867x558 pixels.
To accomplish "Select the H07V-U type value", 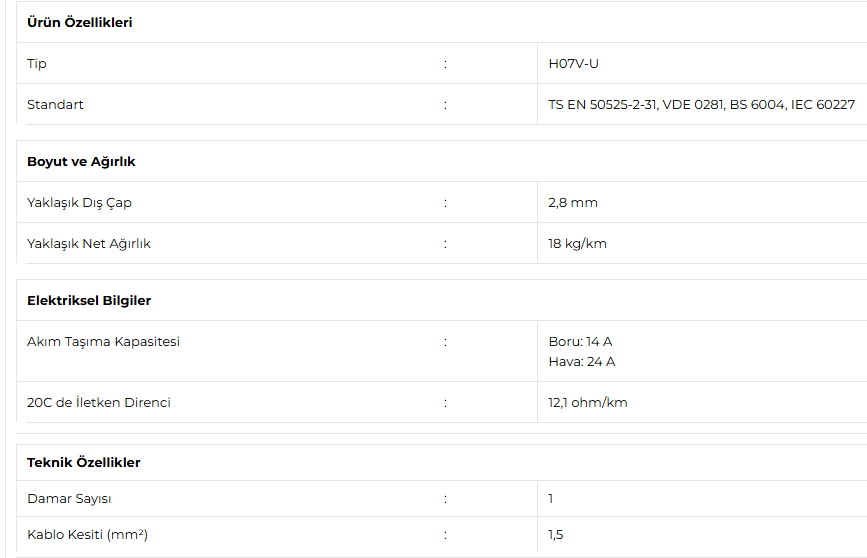I will (x=573, y=64).
